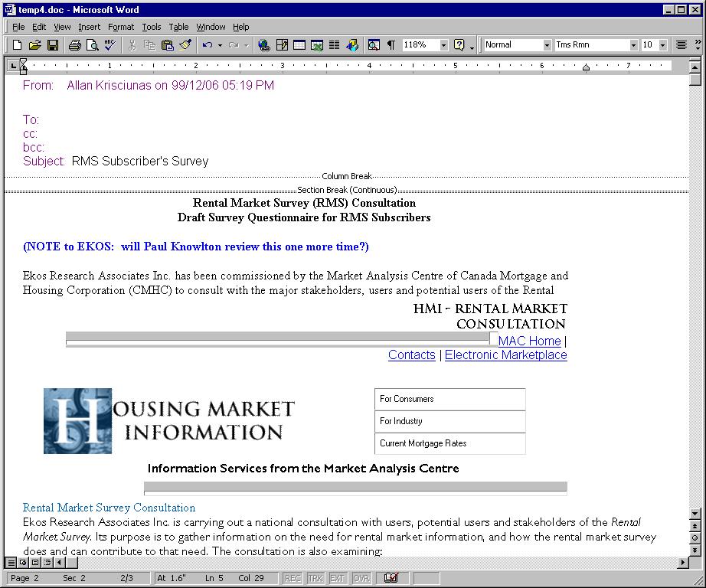Open the Tools menu
The height and width of the screenshot is (588, 706).
pyautogui.click(x=152, y=27)
